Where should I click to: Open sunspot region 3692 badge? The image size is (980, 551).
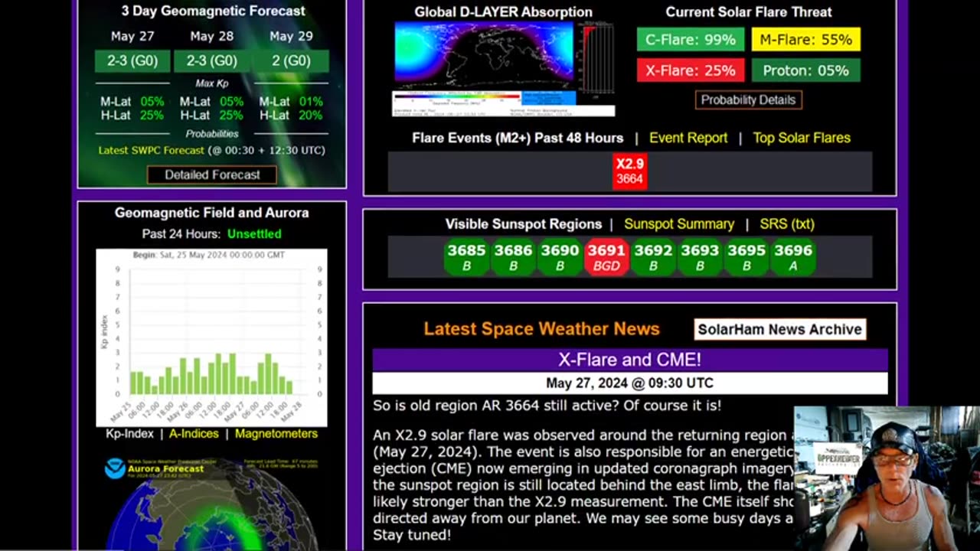click(x=653, y=257)
